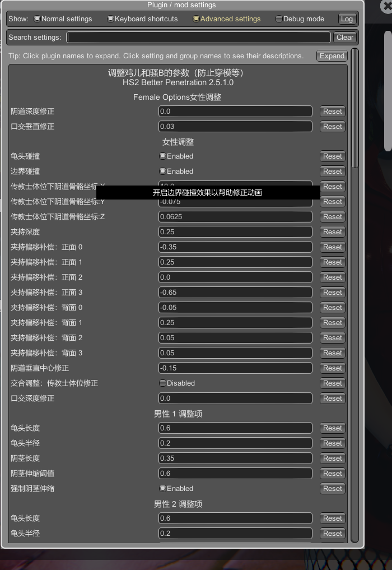Toggle the 强制阴茎伸缩 Enabled checkbox
The width and height of the screenshot is (392, 570).
(x=163, y=489)
